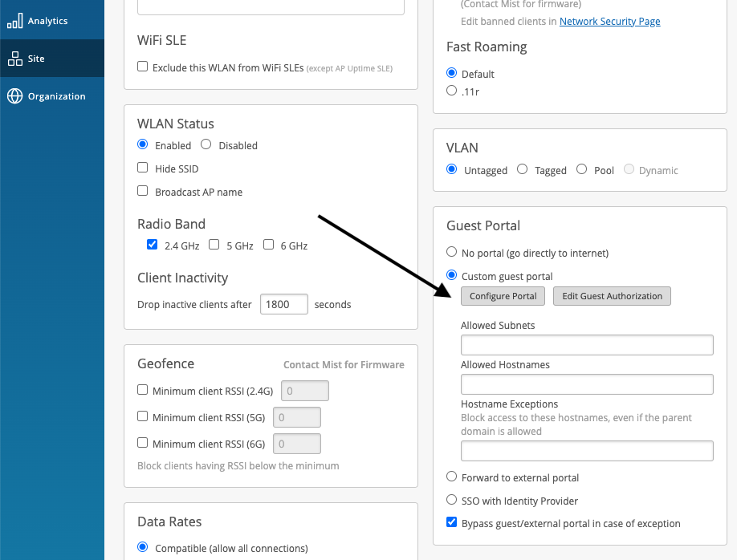Image resolution: width=737 pixels, height=560 pixels.
Task: Click the Organization globe icon
Action: coord(14,96)
